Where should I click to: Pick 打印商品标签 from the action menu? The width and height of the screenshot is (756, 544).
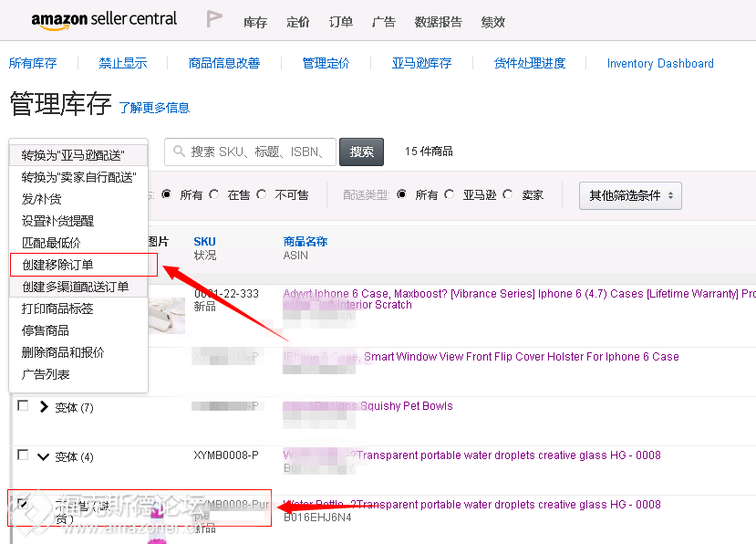(57, 309)
